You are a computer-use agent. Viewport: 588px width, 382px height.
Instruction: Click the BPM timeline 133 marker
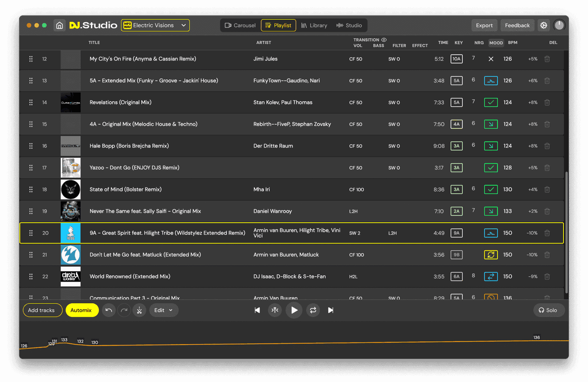[x=64, y=340]
